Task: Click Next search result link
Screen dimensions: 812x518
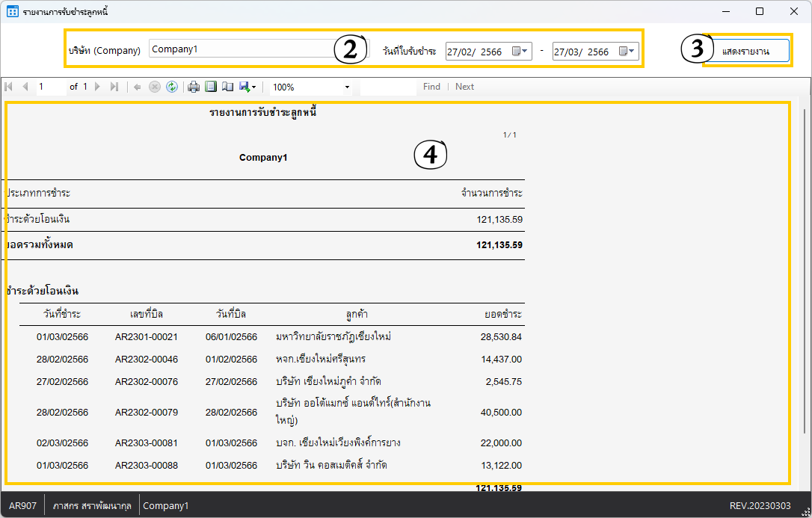Action: [464, 87]
